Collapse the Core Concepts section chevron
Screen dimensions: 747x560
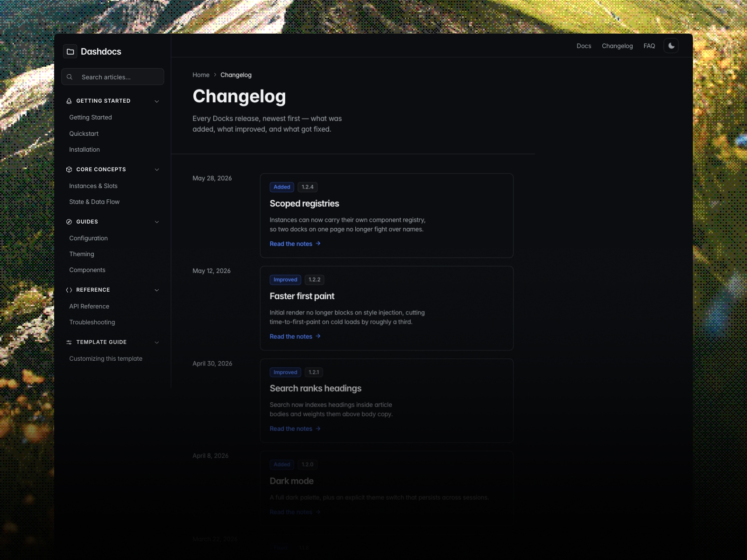pos(157,169)
